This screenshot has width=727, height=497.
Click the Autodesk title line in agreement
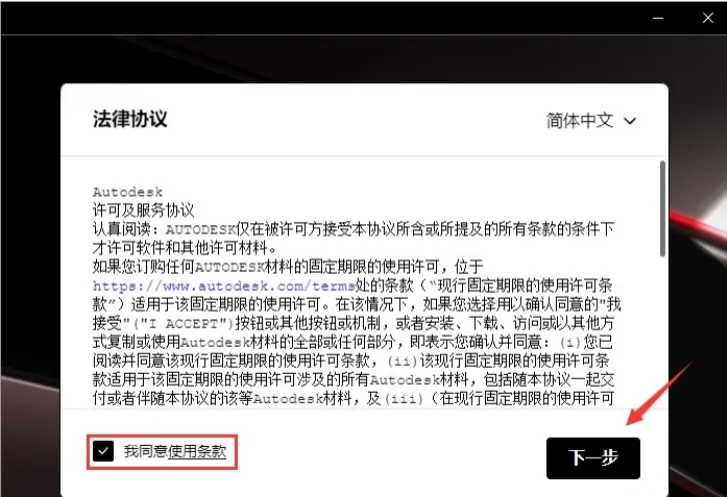pos(128,191)
